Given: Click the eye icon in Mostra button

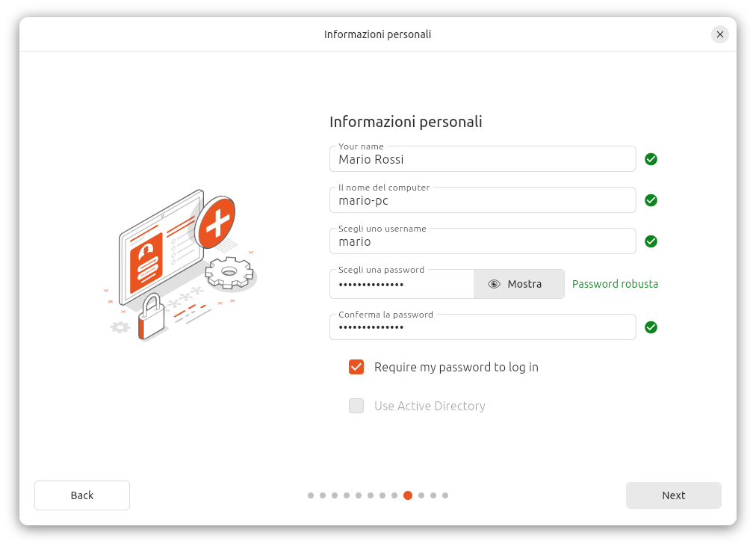Looking at the screenshot, I should [494, 284].
